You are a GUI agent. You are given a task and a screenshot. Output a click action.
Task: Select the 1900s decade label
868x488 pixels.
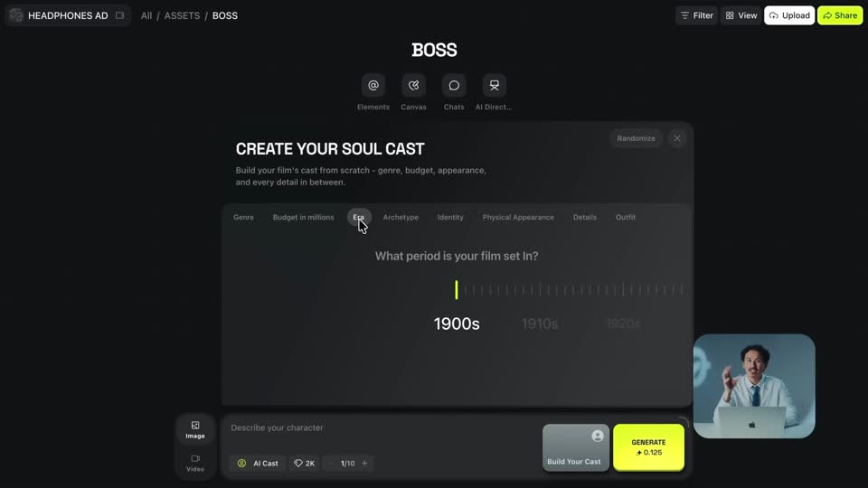(x=457, y=324)
